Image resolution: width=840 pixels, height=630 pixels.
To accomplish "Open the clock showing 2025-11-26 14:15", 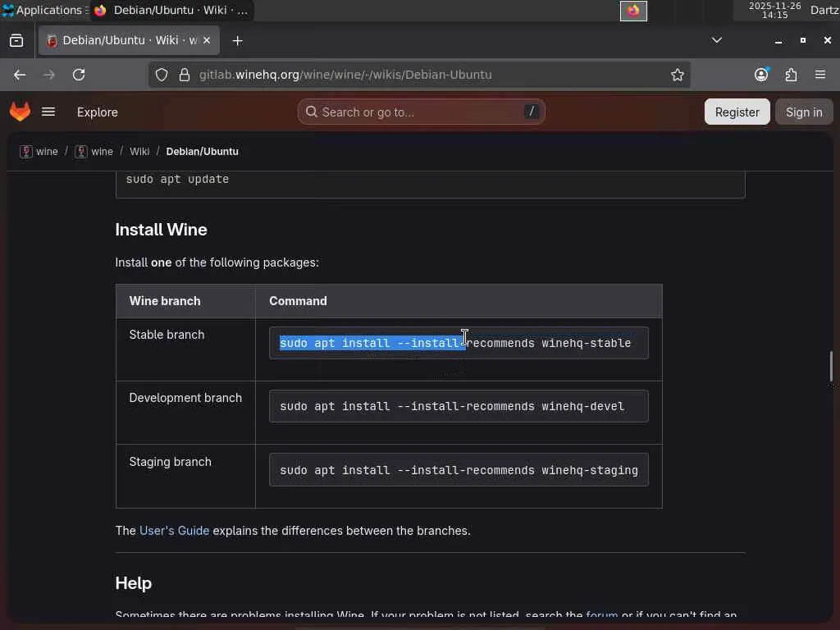I will coord(774,10).
